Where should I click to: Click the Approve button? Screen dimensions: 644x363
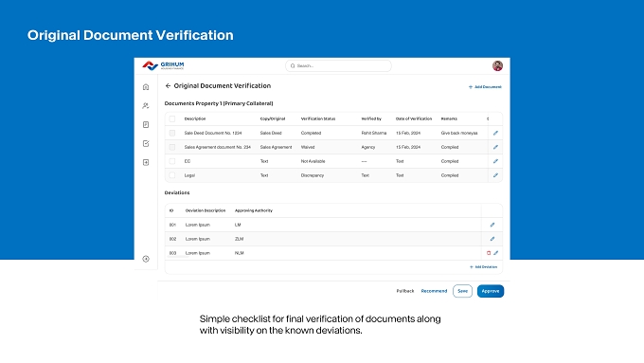(491, 291)
